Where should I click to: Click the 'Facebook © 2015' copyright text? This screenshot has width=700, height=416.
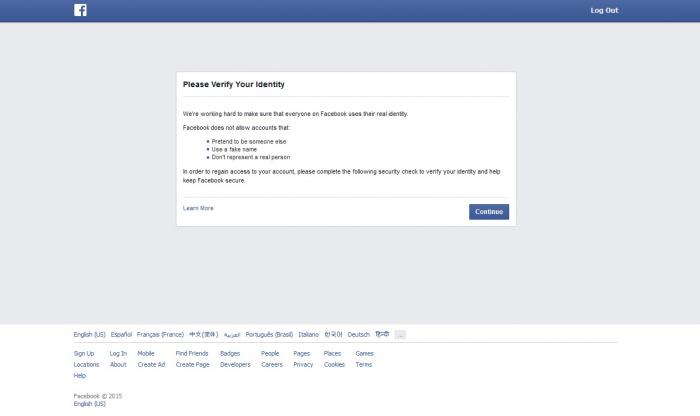coord(98,396)
